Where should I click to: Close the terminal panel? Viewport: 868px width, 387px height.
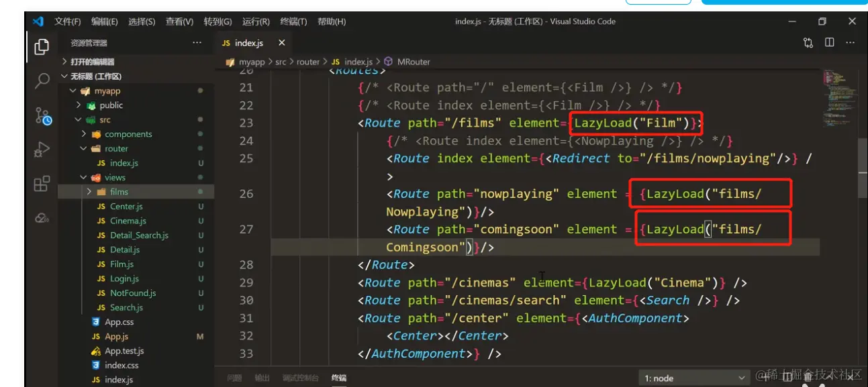[x=852, y=378]
